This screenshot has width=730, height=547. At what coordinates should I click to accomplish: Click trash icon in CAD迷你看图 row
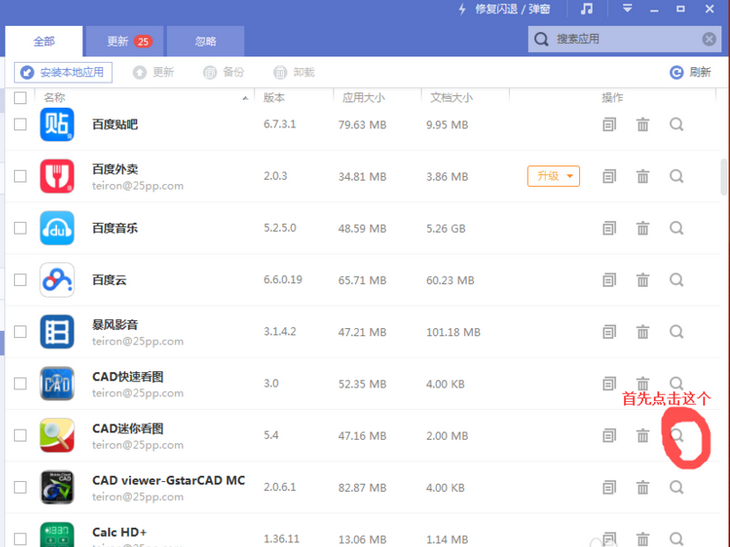642,436
